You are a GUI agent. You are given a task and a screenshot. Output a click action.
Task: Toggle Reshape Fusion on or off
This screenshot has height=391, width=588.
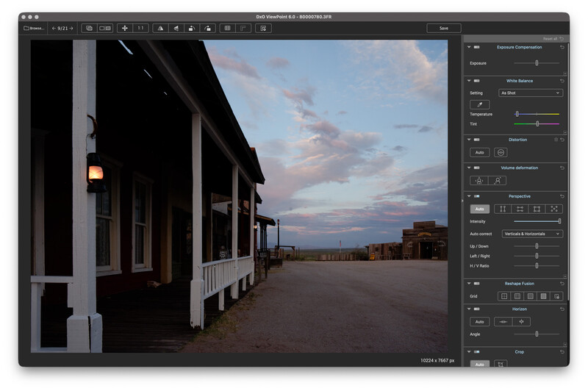476,284
